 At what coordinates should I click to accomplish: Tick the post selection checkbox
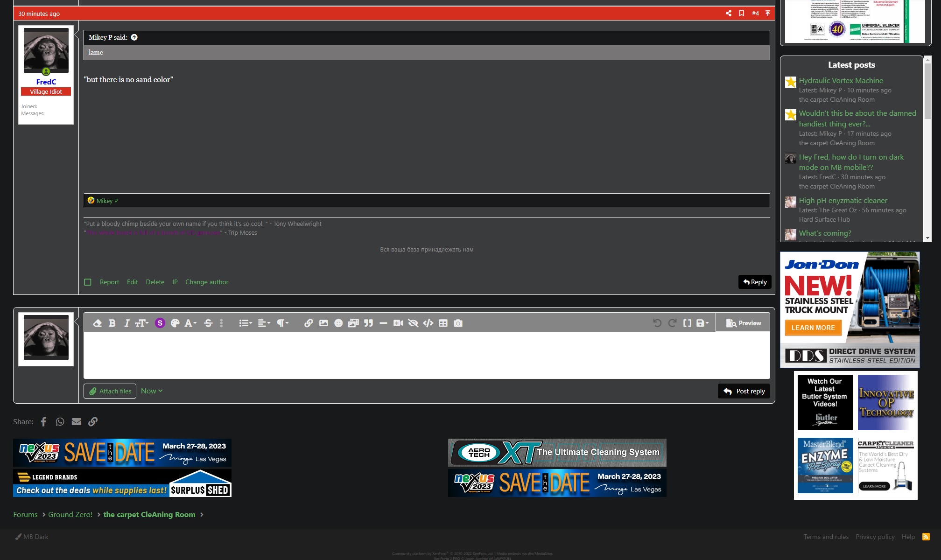[88, 282]
